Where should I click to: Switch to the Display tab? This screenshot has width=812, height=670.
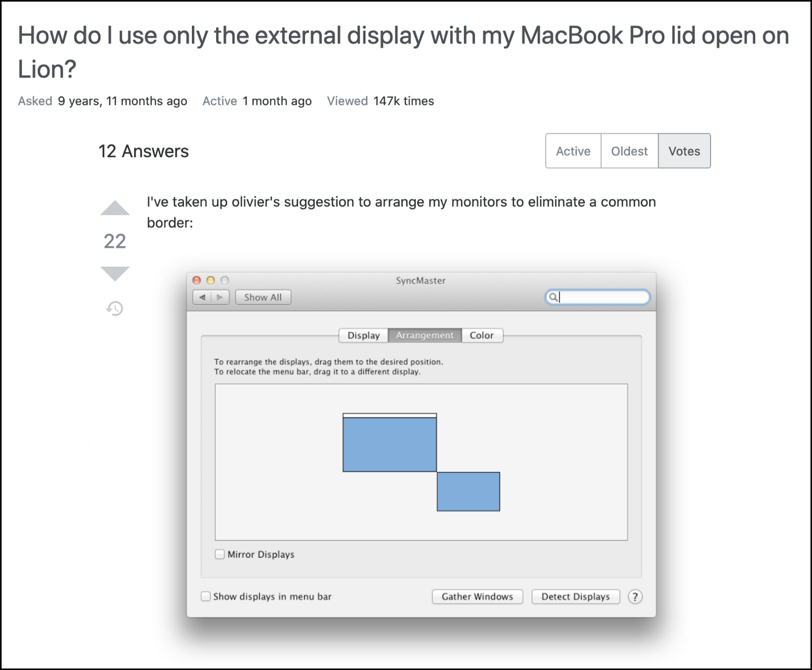pyautogui.click(x=363, y=335)
